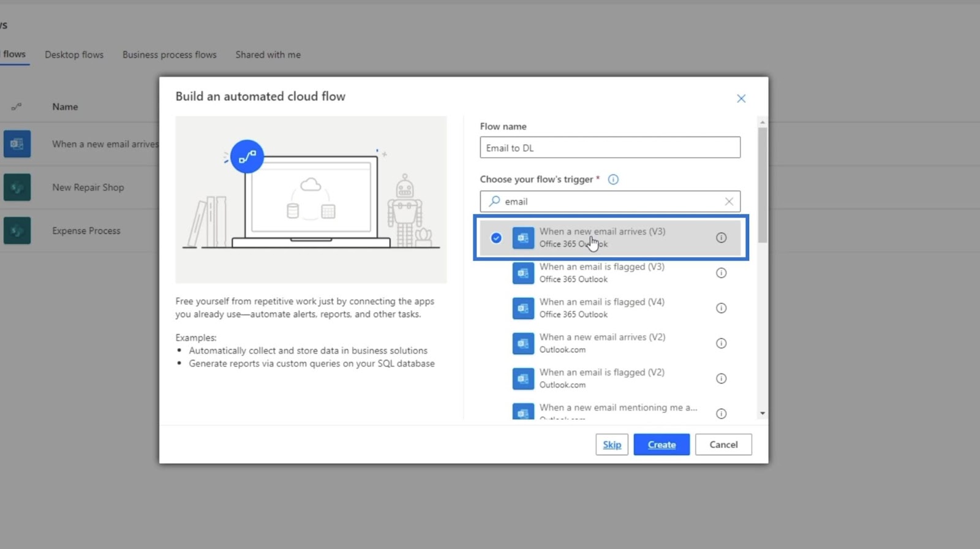
Task: Show info for When an email is flagged (V3)
Action: (722, 273)
